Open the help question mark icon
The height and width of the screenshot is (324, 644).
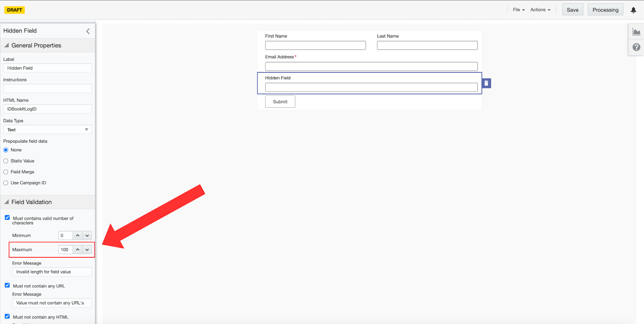(x=636, y=47)
